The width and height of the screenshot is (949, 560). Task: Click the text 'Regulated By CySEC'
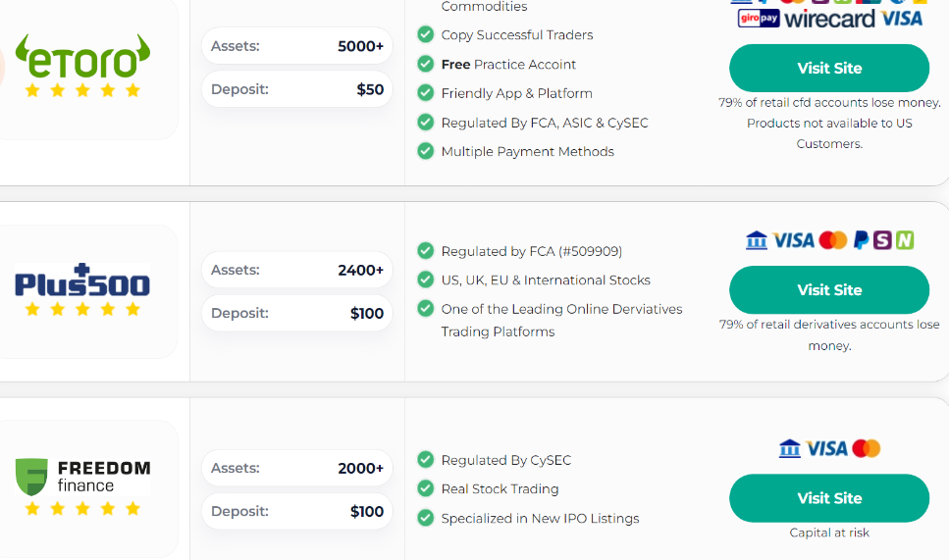(506, 460)
